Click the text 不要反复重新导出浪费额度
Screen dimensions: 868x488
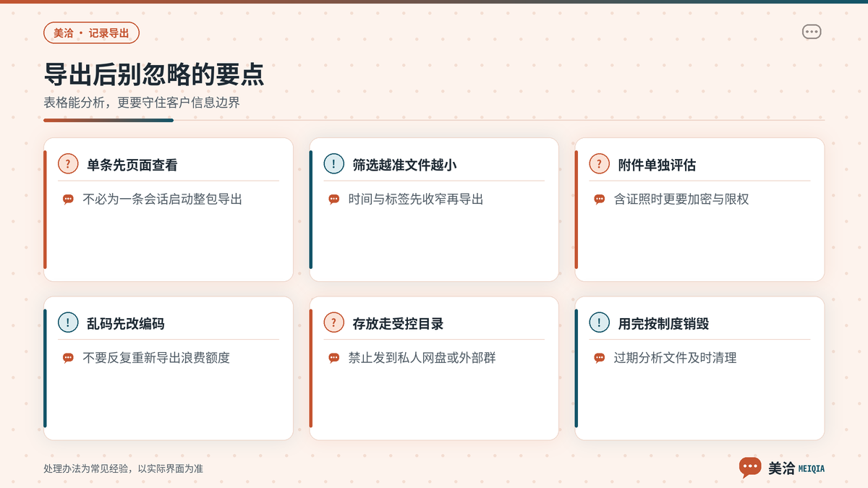tap(156, 357)
